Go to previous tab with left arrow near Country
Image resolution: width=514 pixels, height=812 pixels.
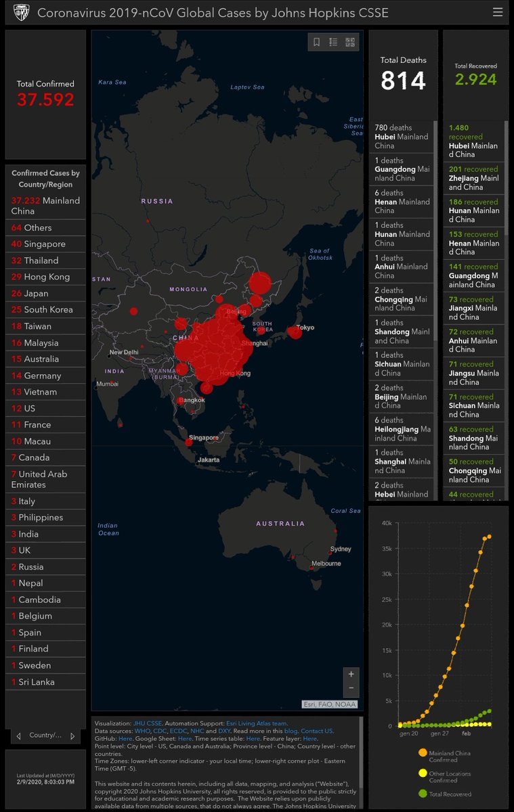(18, 736)
